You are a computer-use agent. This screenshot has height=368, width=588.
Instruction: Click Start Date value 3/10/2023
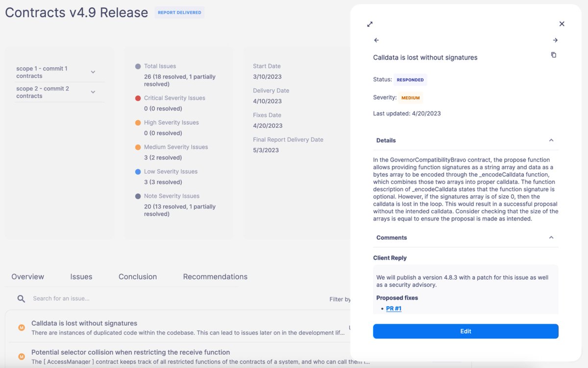tap(267, 77)
